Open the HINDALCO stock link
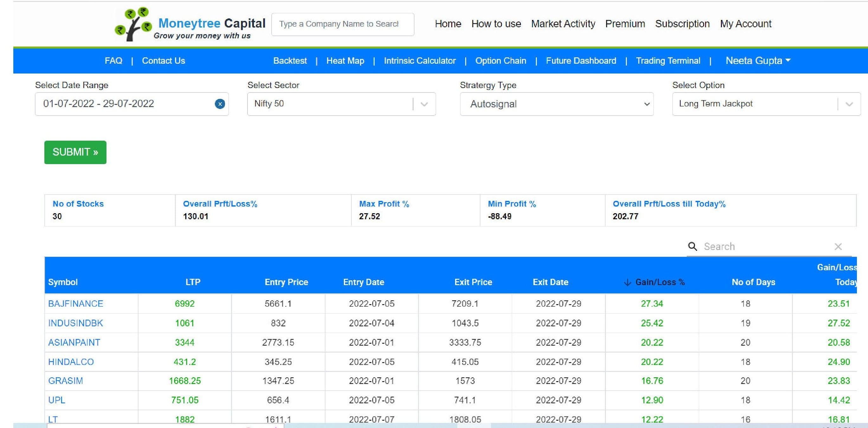The height and width of the screenshot is (428, 868). (x=71, y=362)
